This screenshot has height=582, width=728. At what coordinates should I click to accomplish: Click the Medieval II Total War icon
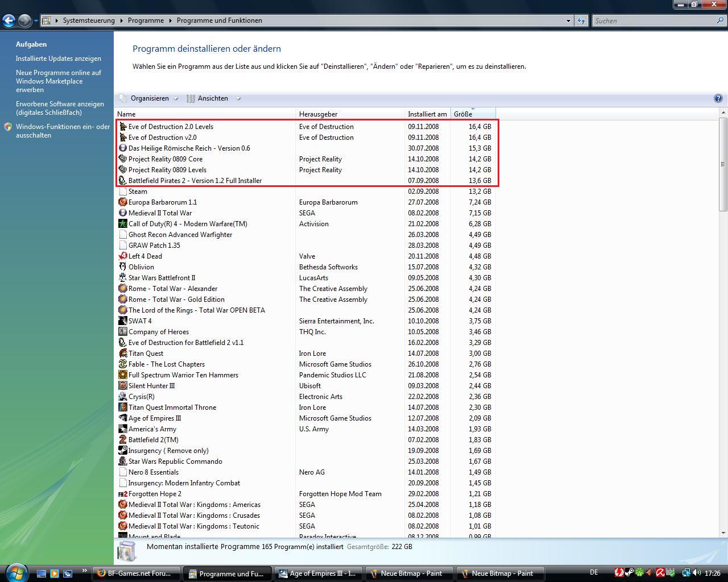tap(122, 213)
